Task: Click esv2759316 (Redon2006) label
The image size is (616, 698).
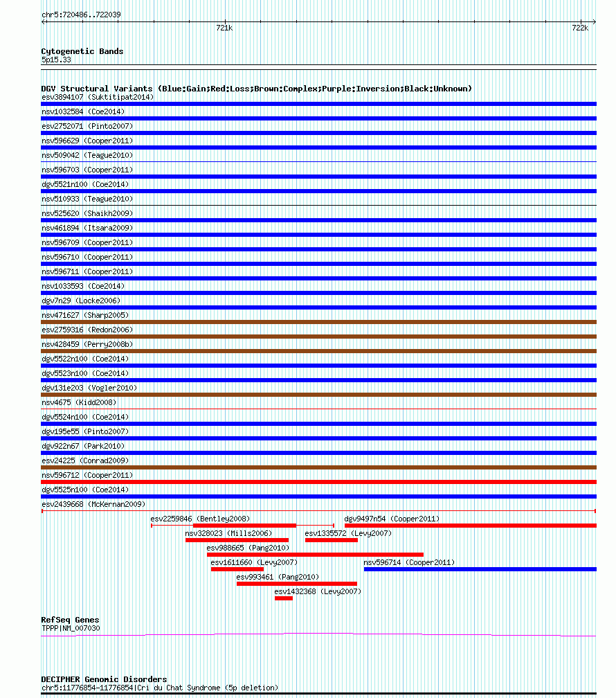Action: tap(87, 330)
